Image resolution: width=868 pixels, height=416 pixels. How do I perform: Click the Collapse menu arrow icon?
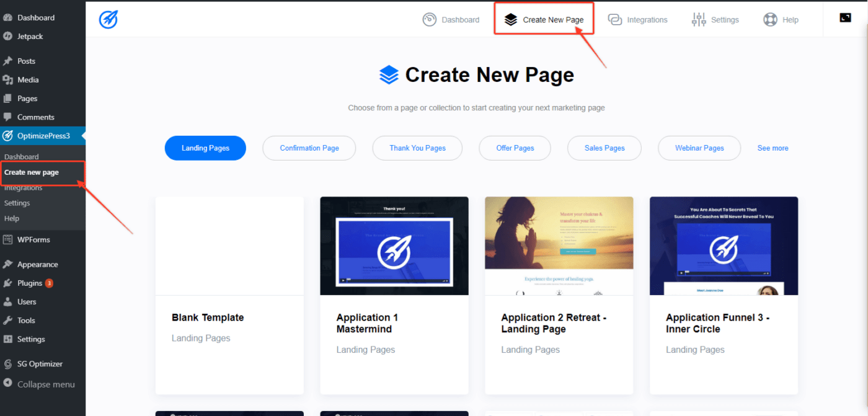(x=7, y=384)
